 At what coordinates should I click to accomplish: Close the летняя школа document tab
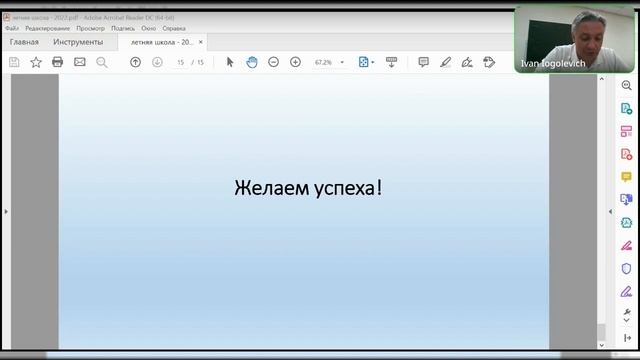click(x=200, y=42)
